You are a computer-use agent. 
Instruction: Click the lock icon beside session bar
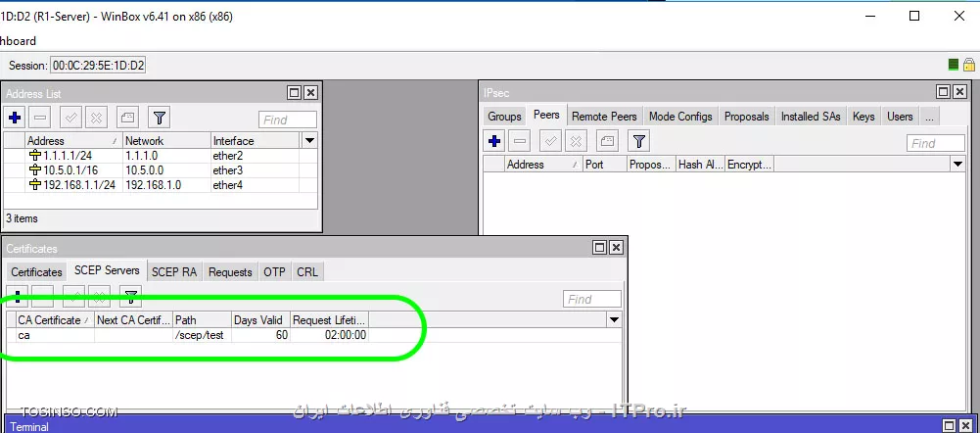[969, 65]
